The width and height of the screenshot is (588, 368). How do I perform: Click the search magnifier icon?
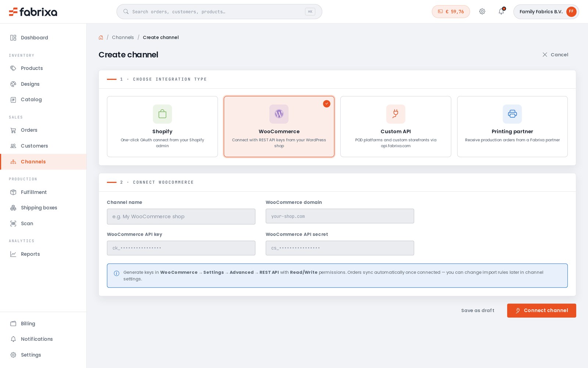point(126,11)
